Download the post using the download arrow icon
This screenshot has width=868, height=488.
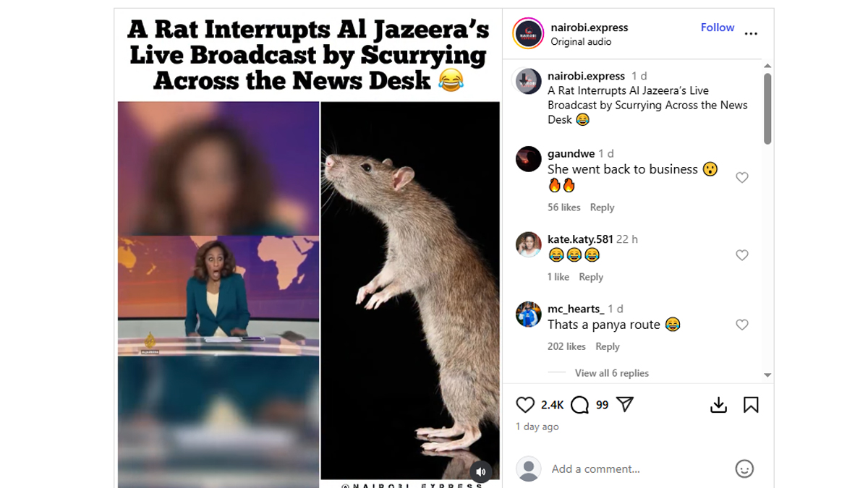(718, 405)
